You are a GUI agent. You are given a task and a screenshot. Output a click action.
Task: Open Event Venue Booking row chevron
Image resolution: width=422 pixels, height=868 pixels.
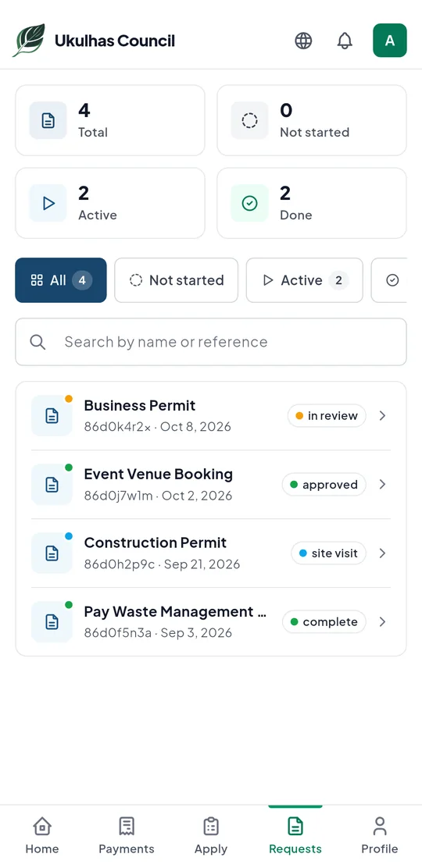(382, 485)
